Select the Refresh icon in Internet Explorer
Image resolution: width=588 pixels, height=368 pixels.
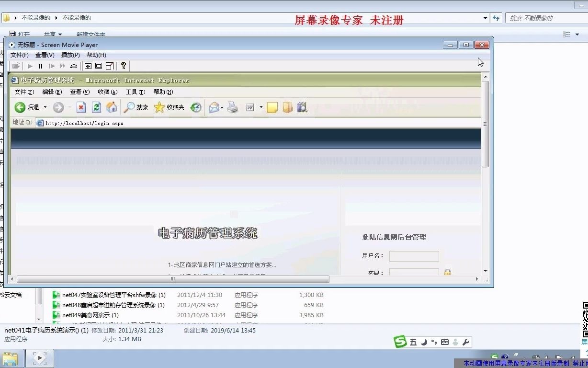96,107
